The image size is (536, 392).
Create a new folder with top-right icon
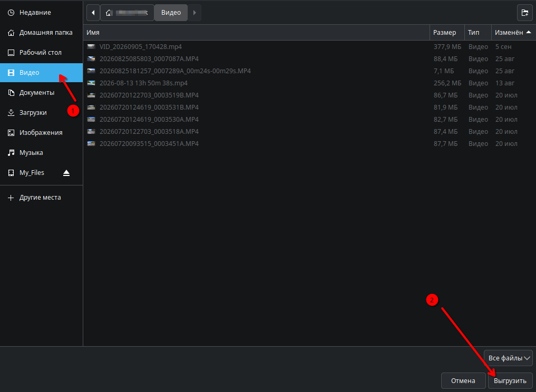[x=525, y=13]
